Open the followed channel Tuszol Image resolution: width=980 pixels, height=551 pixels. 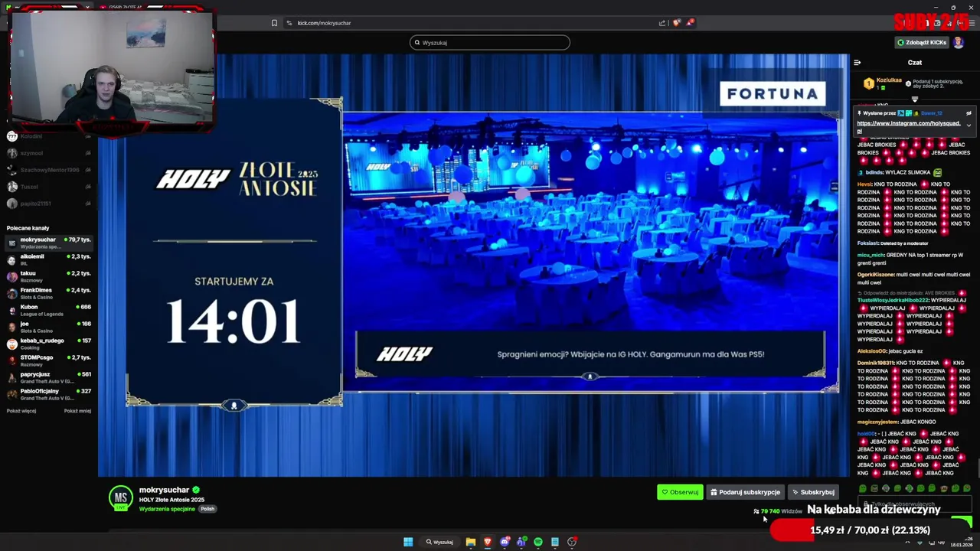(49, 187)
